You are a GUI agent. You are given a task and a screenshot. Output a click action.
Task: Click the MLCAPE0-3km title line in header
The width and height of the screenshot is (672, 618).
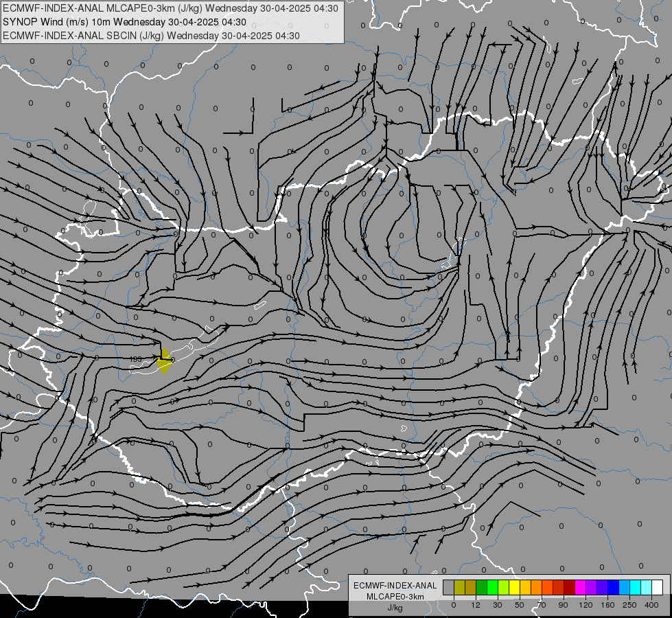click(170, 8)
